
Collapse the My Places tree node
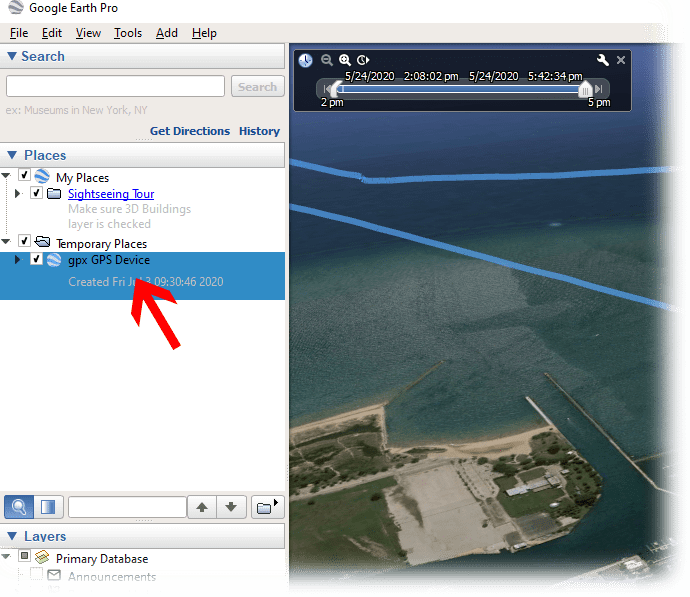[6, 176]
